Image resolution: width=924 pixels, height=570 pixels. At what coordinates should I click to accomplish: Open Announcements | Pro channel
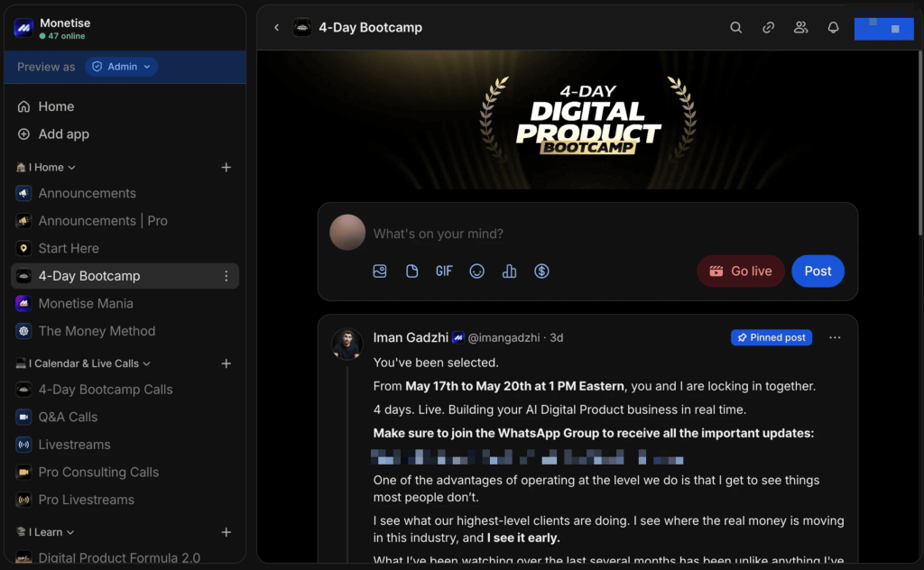click(x=125, y=221)
